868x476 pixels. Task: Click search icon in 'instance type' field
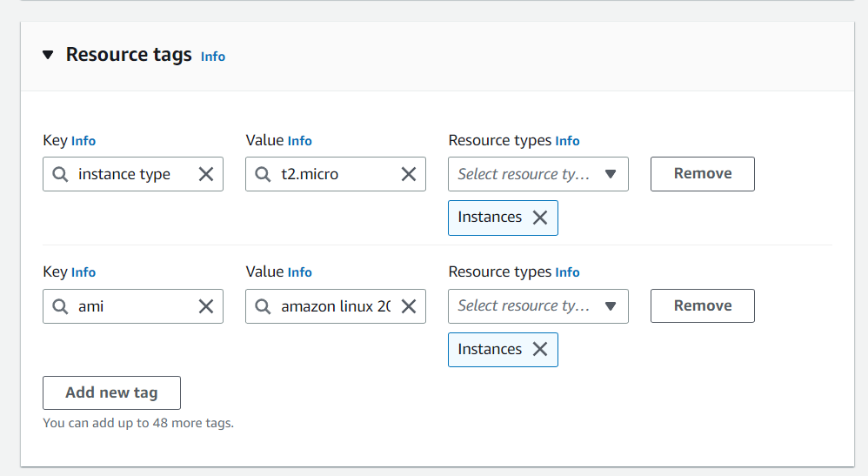[60, 175]
